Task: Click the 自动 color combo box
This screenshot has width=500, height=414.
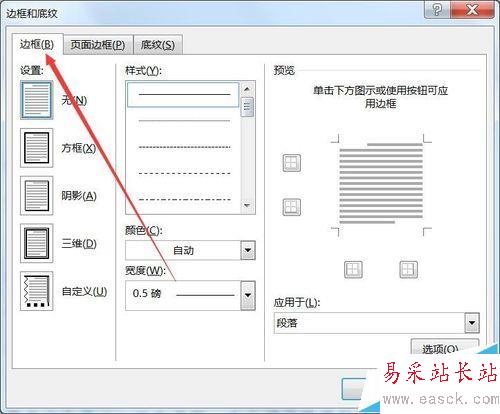Action: (190, 250)
